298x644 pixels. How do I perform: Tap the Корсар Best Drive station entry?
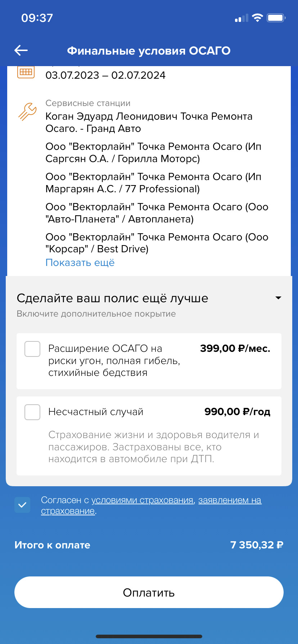point(157,243)
